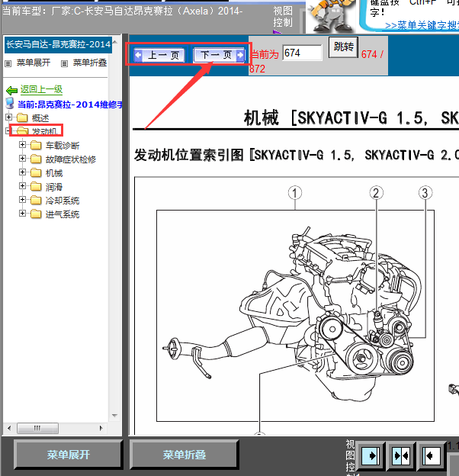Expand the 车载诊断 tree node
This screenshot has height=476, width=459.
[22, 144]
